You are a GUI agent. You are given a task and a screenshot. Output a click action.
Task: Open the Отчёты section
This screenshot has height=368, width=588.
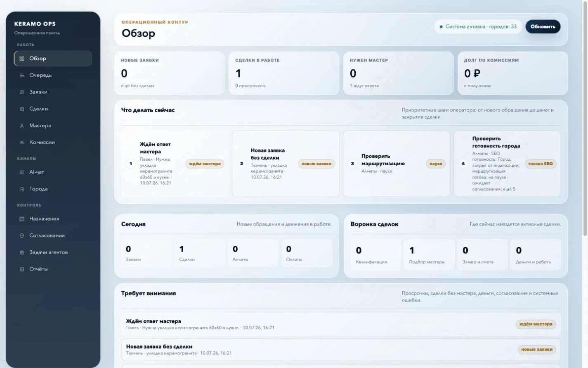[x=53, y=269]
